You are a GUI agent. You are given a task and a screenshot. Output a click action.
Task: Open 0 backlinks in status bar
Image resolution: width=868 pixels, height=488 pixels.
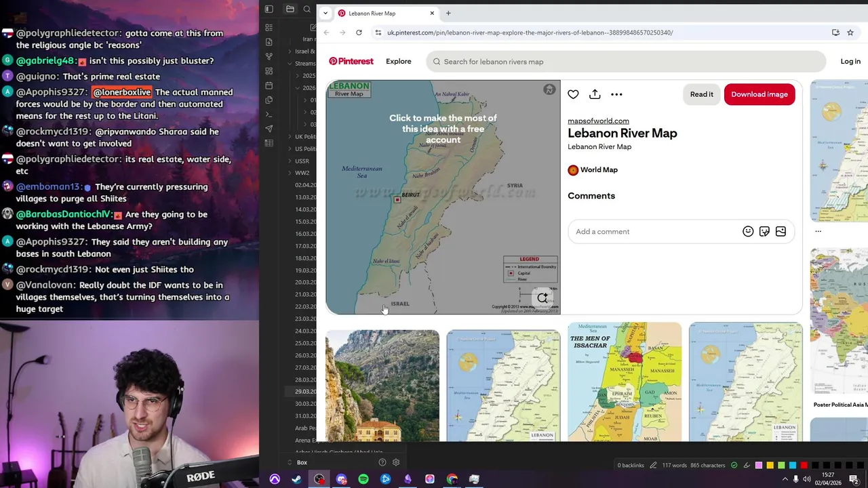click(631, 466)
